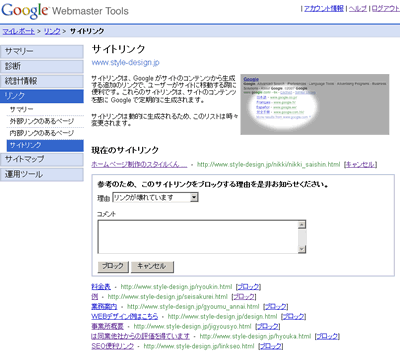Open アカウント情報 link in header
The height and width of the screenshot is (362, 400).
[x=324, y=9]
